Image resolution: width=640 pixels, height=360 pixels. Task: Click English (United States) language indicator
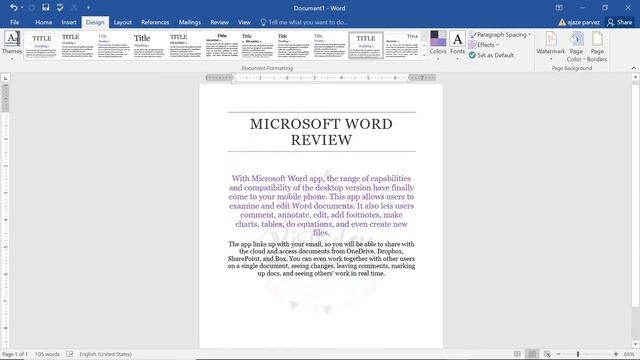tap(105, 354)
